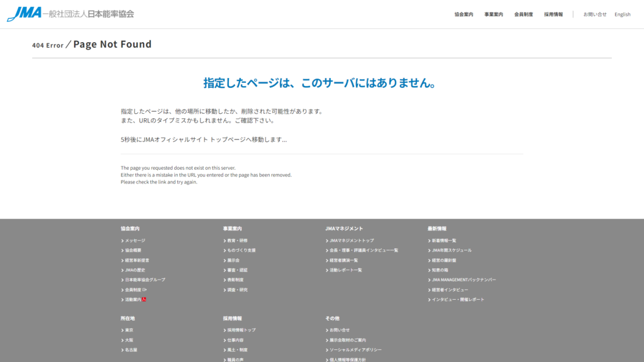Click the 'Page Not Found' heading
This screenshot has height=362, width=644.
tap(112, 44)
